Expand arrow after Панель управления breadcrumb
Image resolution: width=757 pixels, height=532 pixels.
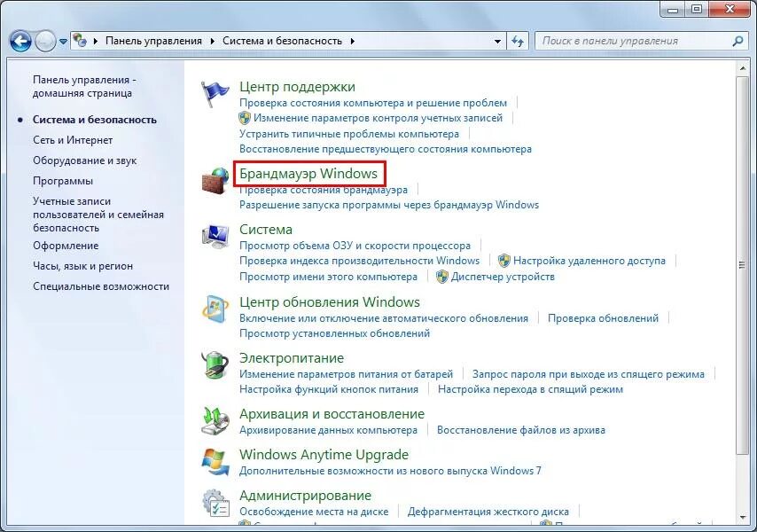click(x=213, y=42)
